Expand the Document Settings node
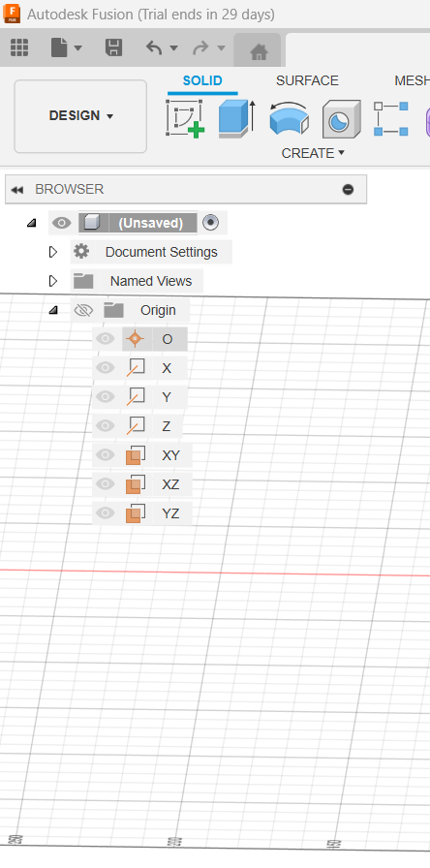 click(x=53, y=252)
